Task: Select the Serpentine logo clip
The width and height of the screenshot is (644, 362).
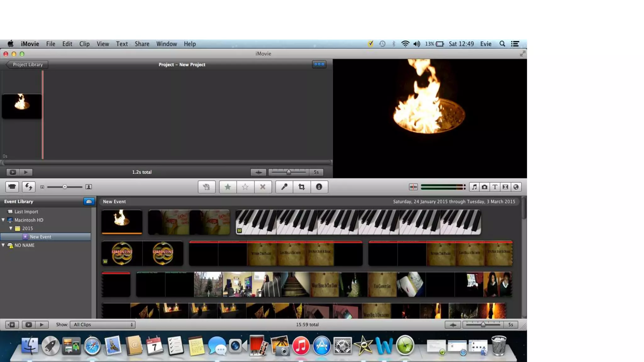Action: (x=142, y=253)
